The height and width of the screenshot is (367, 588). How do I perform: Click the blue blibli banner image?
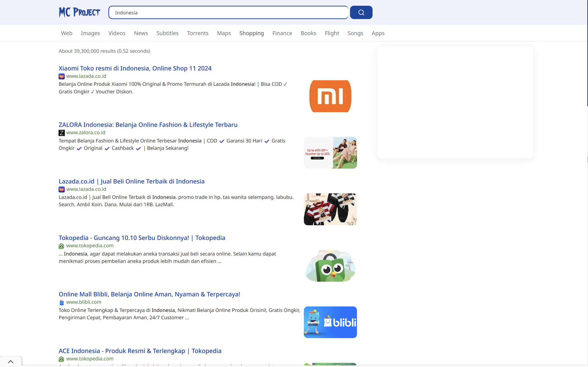click(x=330, y=322)
